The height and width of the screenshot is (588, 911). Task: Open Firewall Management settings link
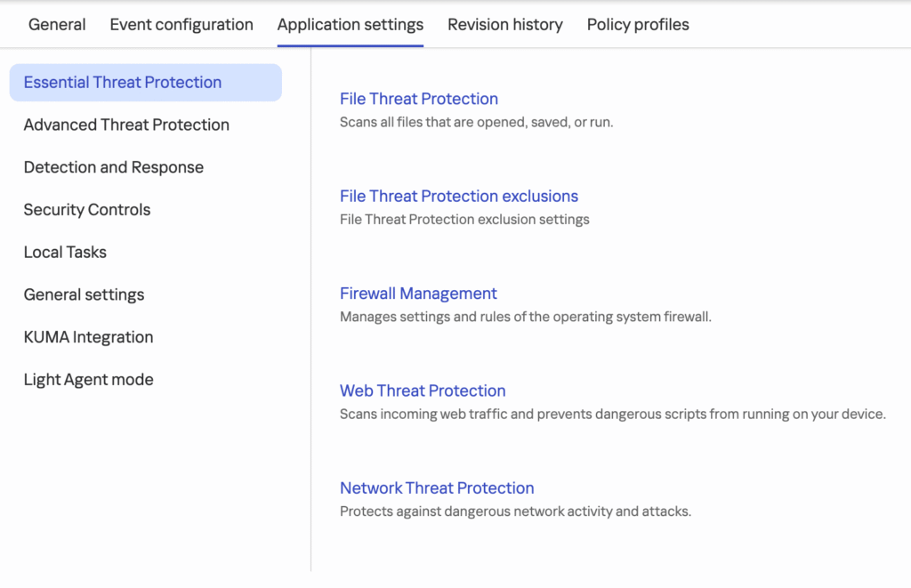click(418, 294)
